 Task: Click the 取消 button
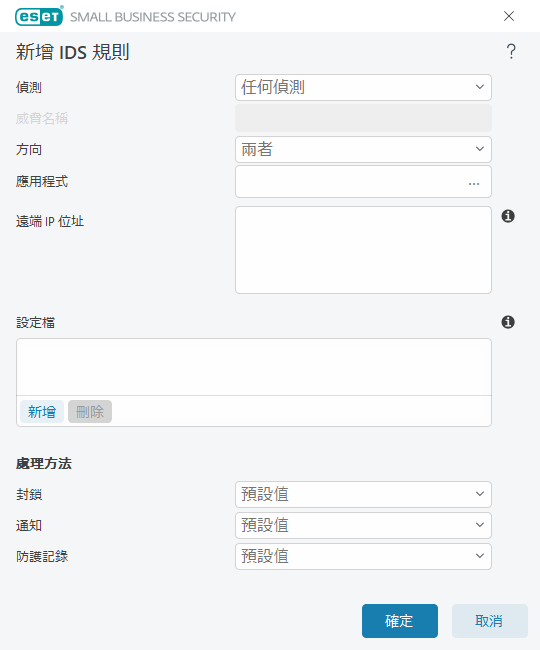coord(489,621)
